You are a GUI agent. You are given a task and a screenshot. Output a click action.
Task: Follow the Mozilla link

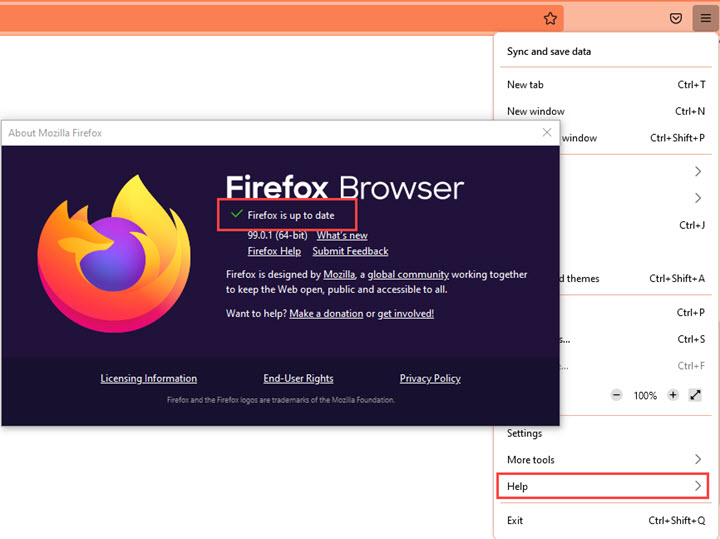[339, 275]
